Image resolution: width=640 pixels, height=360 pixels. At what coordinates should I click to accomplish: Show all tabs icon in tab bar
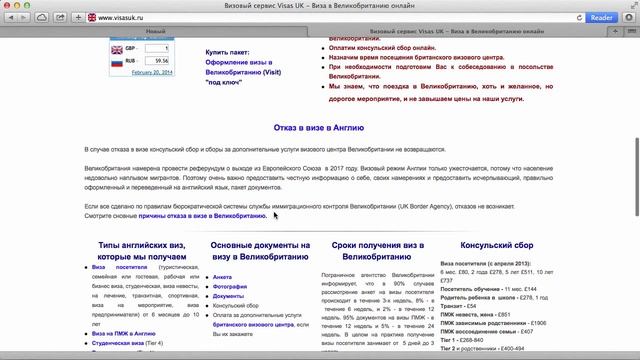click(x=631, y=31)
